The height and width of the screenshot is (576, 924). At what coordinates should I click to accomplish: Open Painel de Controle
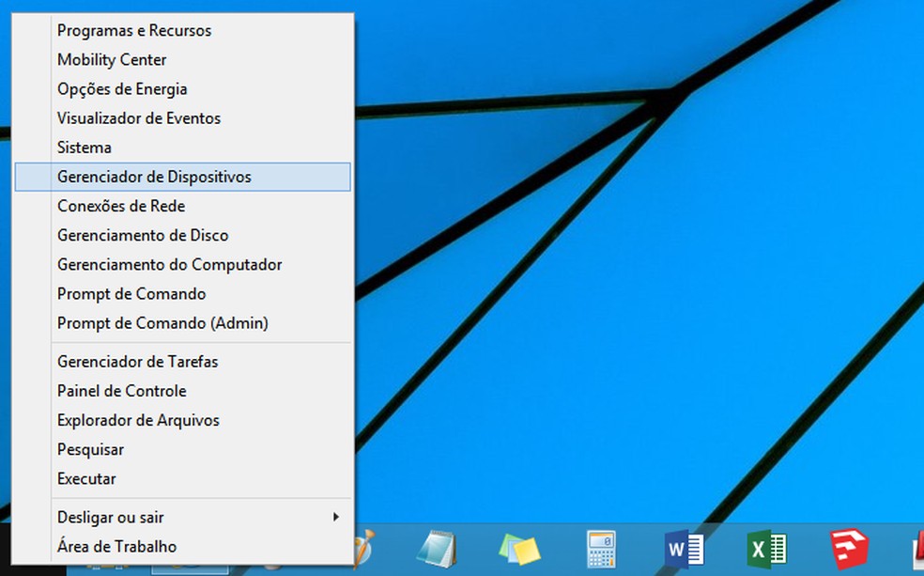point(183,391)
